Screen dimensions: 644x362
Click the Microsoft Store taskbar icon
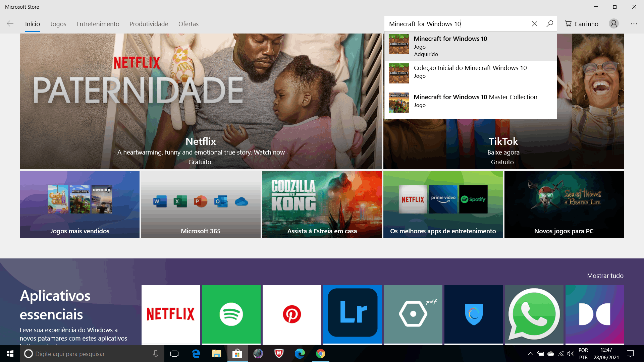coord(237,354)
